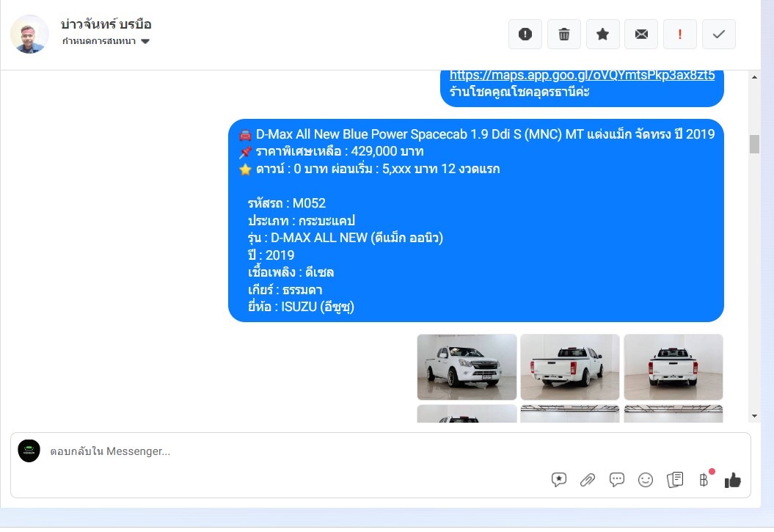The image size is (774, 532).
Task: Click the เกียร์ : ธรรมดา line
Action: pos(285,290)
